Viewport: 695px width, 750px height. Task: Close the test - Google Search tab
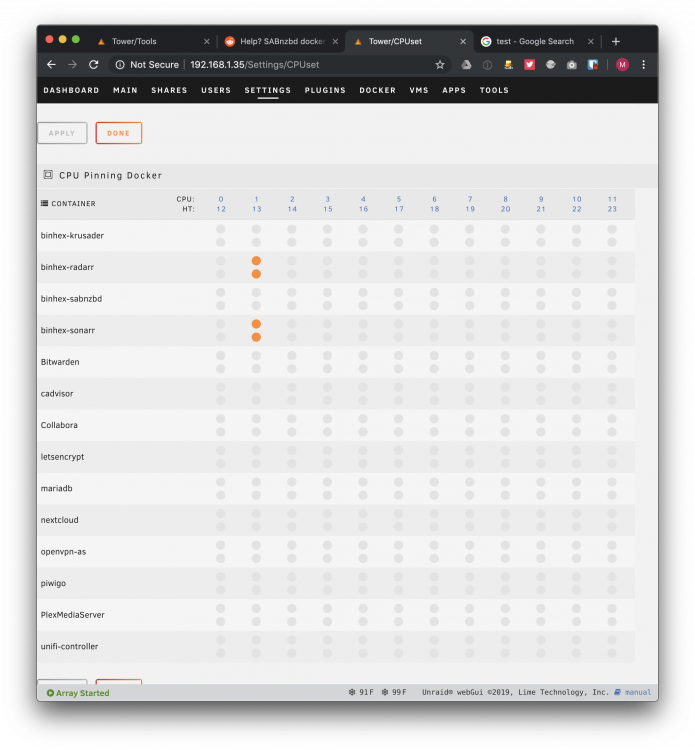[591, 42]
